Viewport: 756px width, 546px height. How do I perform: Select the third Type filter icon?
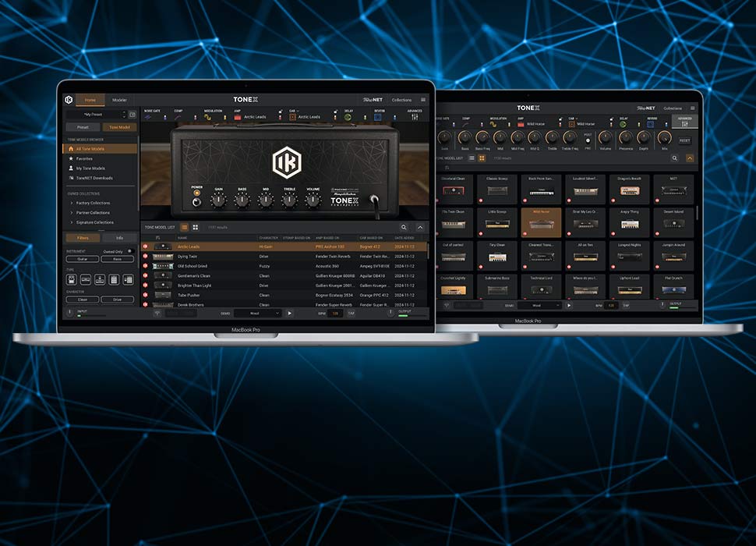tap(100, 279)
